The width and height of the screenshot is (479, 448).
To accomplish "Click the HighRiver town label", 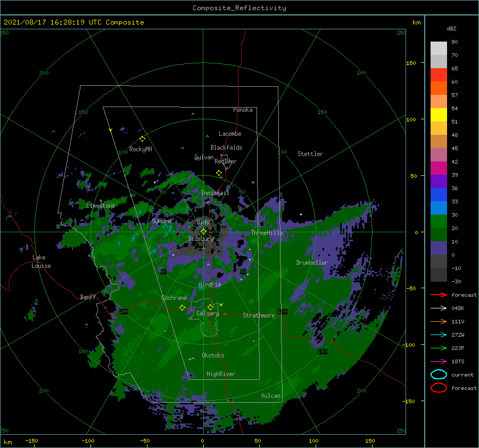I will coord(220,374).
